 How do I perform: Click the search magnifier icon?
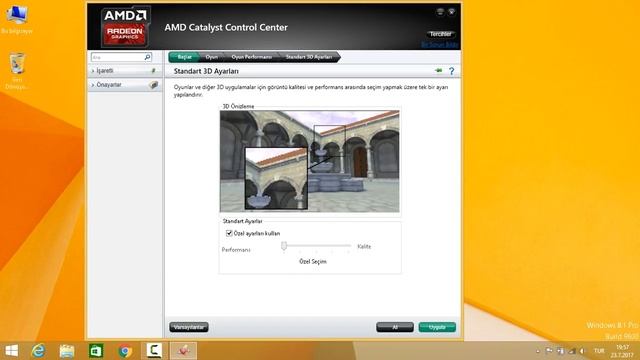tap(147, 57)
